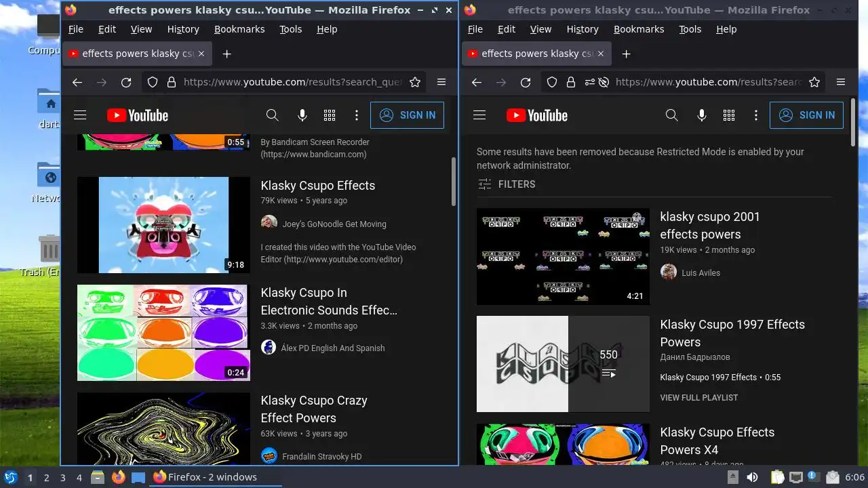
Task: Click right window vertical scrollbar
Action: 853,122
